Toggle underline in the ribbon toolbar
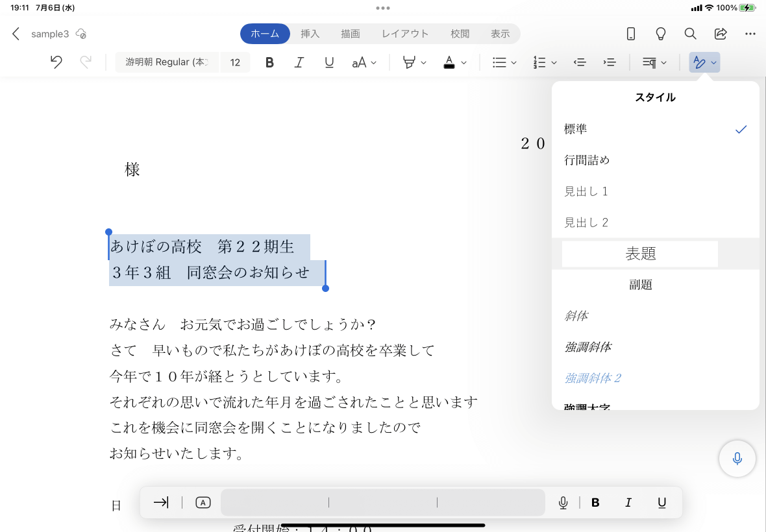 329,62
